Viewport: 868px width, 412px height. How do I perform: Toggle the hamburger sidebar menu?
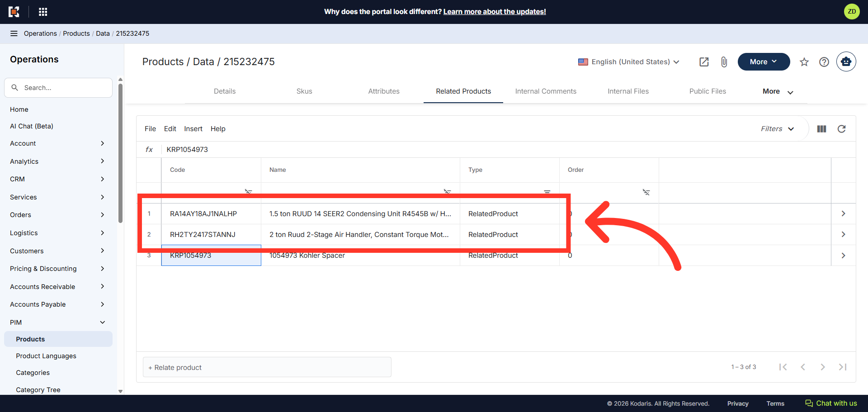tap(14, 33)
